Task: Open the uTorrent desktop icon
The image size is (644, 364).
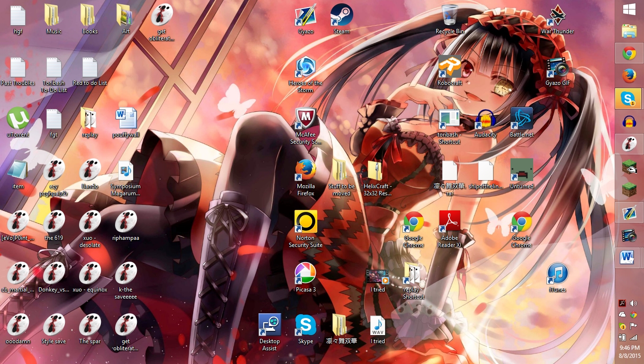Action: pos(18,123)
